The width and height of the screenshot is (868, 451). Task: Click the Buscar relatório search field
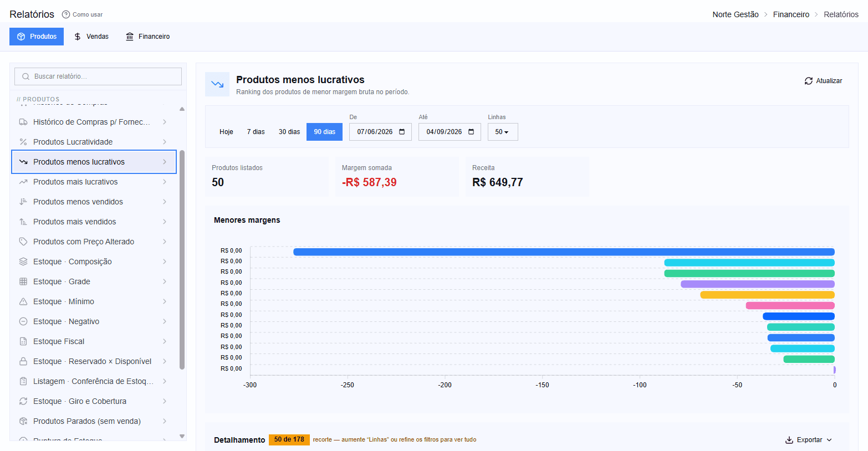[x=98, y=76]
